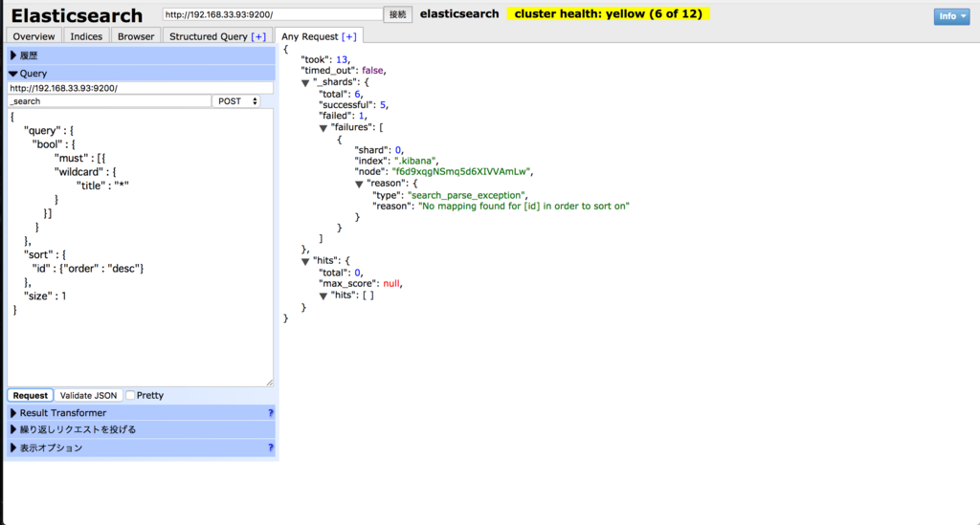This screenshot has height=525, width=980.
Task: Collapse the "failures" array node
Action: click(x=323, y=128)
